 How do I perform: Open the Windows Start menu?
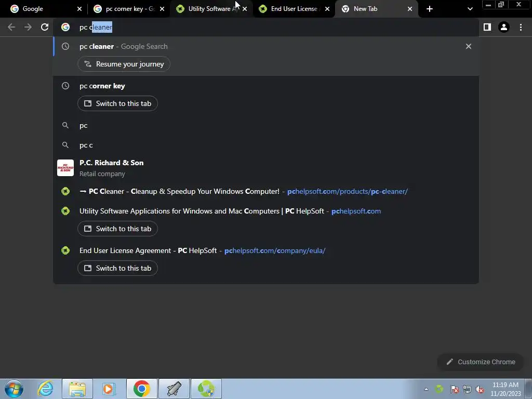tap(14, 389)
